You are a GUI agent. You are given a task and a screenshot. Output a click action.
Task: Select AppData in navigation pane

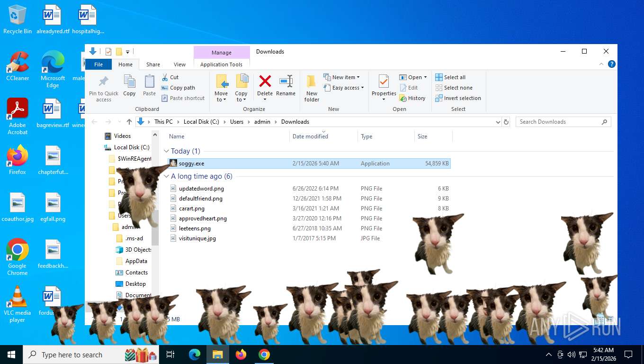point(136,261)
